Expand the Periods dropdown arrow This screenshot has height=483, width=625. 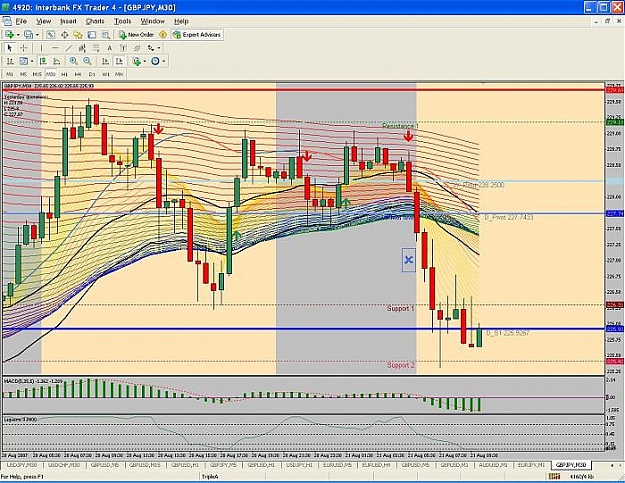[x=164, y=61]
